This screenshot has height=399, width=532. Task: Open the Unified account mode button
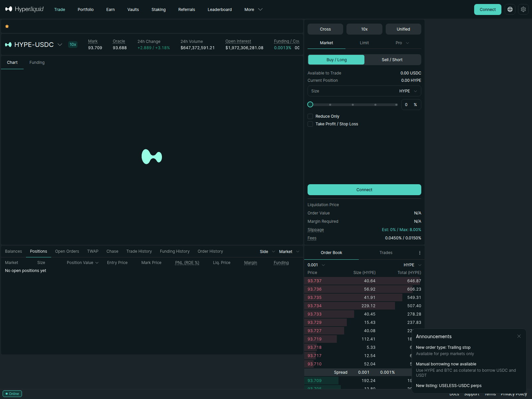403,29
